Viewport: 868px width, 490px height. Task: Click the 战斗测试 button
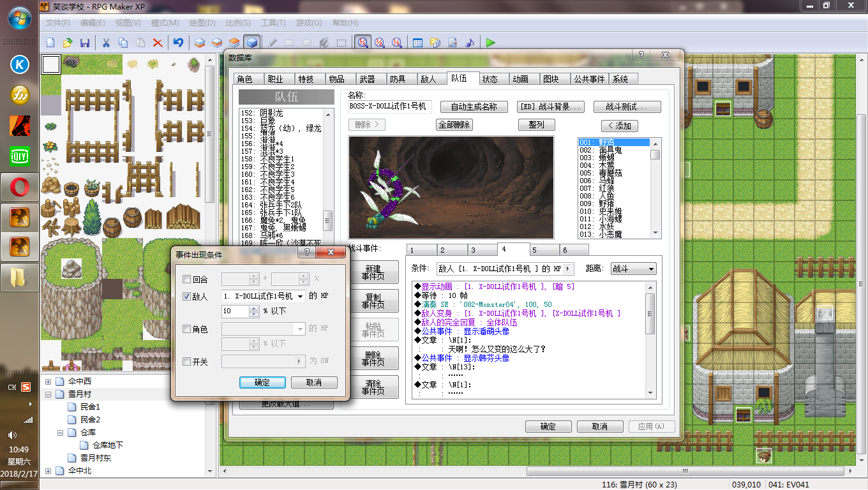click(x=627, y=107)
